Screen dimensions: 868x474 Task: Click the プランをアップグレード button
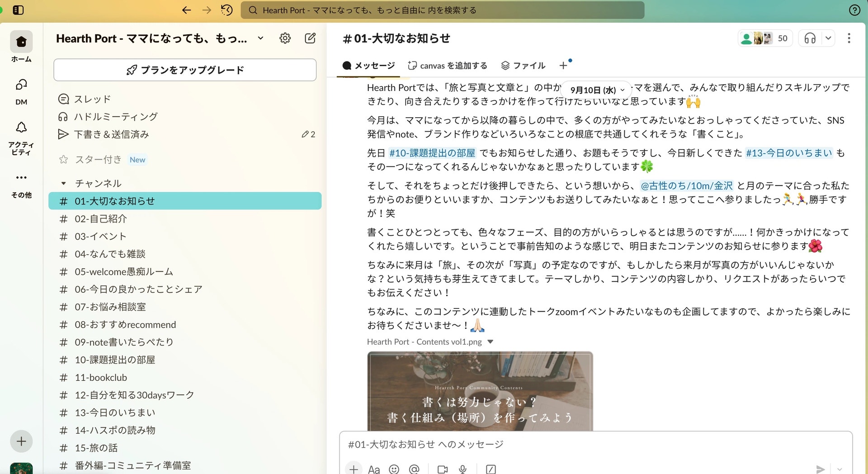click(x=185, y=70)
